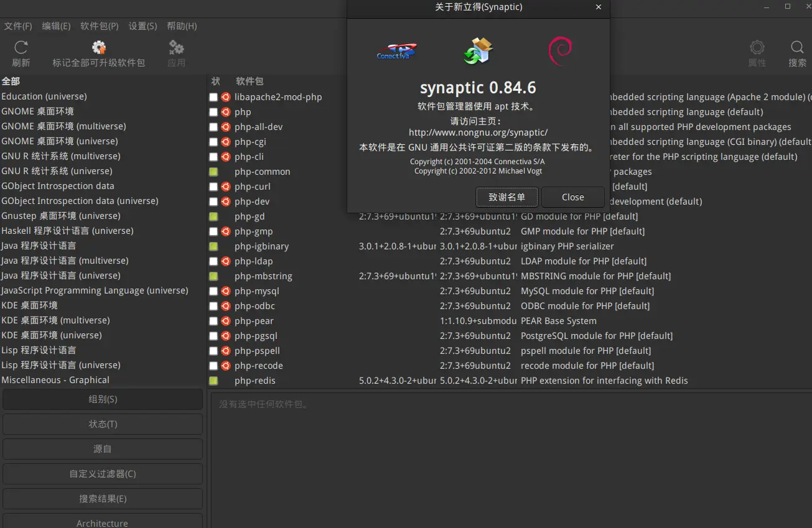This screenshot has width=812, height=528.
Task: Click the Architecture filter button
Action: point(103,521)
